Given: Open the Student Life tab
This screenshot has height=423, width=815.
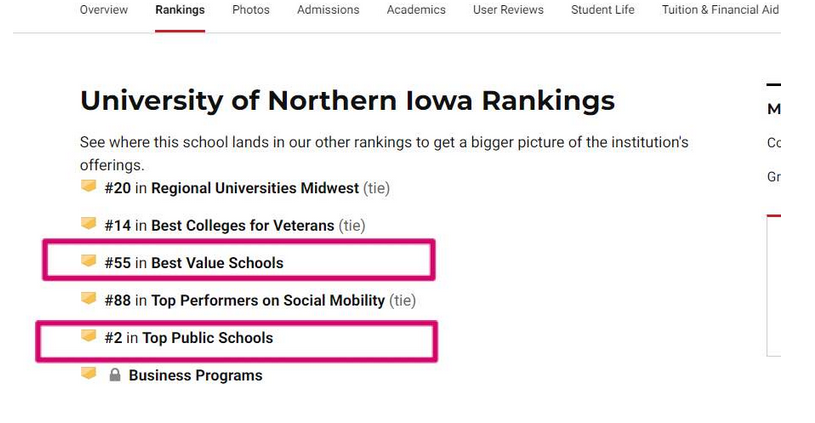Looking at the screenshot, I should 602,10.
